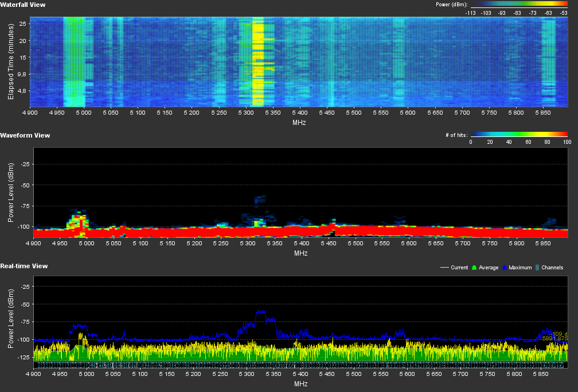Viewport: 578px width, 392px height.
Task: Click the 5891.875 frequency marker readout
Action: click(x=554, y=339)
